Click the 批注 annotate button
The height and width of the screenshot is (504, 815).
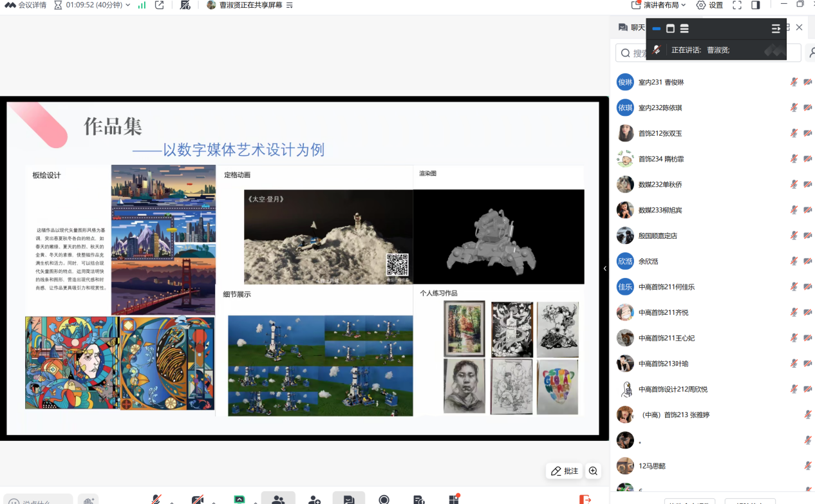[x=565, y=471]
